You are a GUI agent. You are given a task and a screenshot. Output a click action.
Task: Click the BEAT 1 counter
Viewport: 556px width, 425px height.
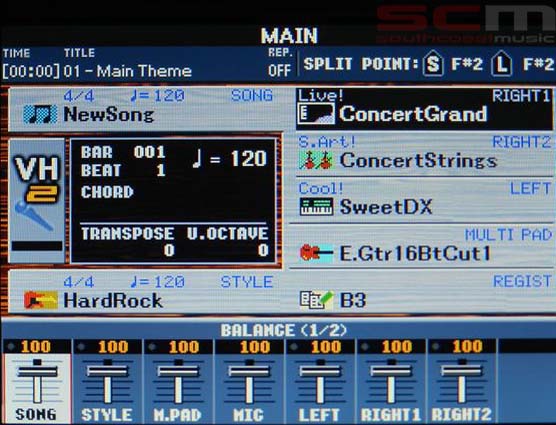point(123,170)
